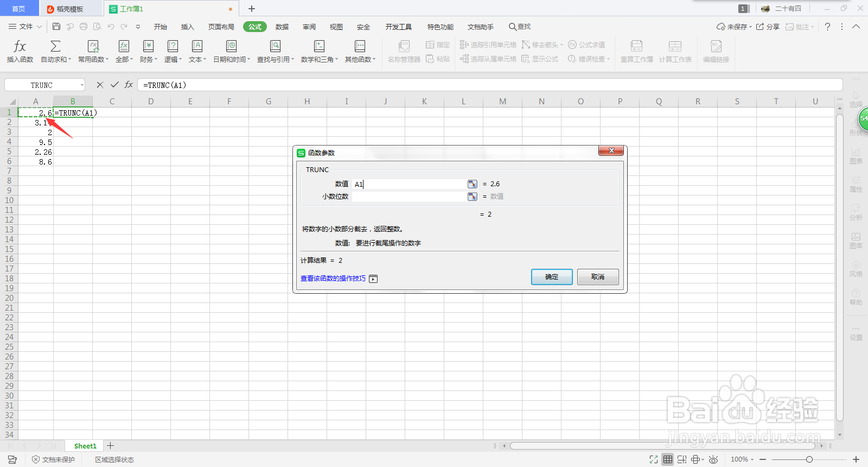Click the zoom slider handle

tap(809, 459)
